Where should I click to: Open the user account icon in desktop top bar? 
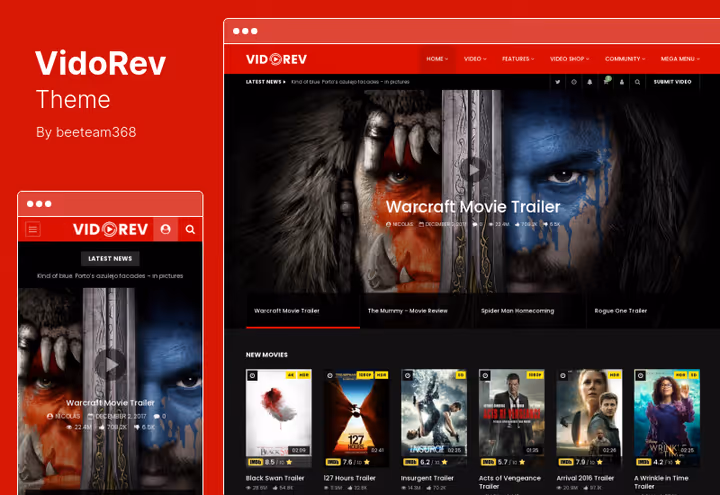(622, 82)
